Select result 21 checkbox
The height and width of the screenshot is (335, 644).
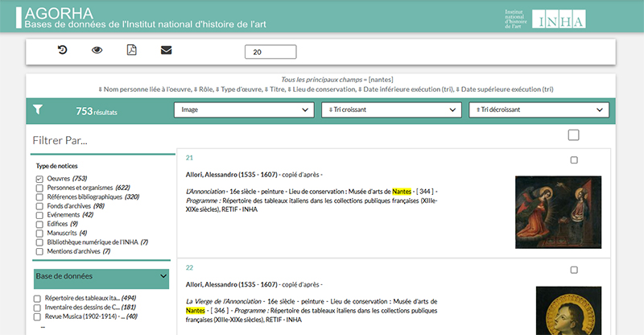[574, 160]
